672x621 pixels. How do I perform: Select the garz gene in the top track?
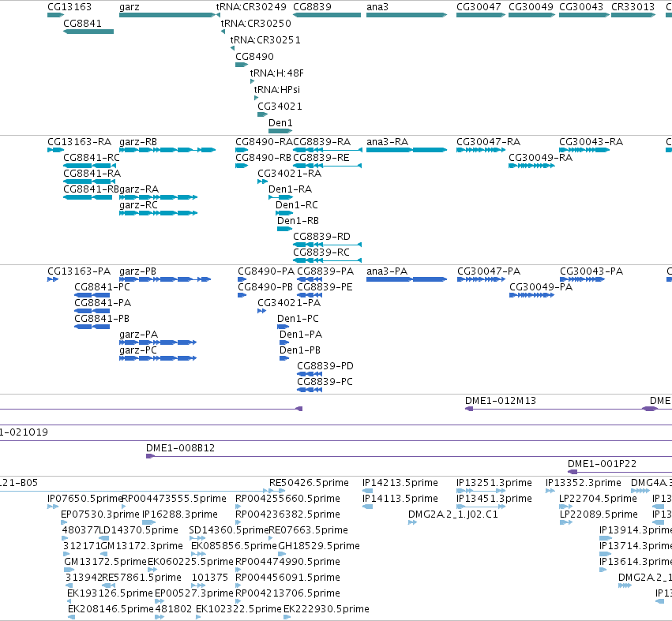pos(167,15)
